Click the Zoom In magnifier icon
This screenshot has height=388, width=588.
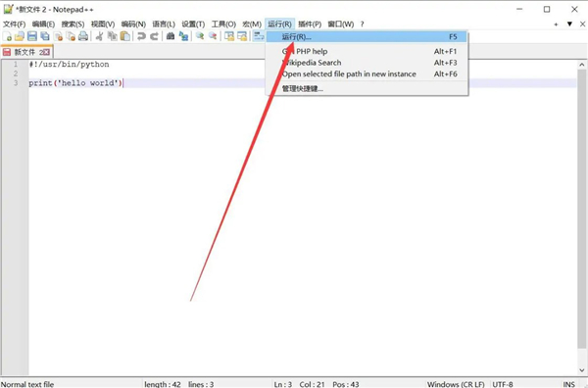pos(200,36)
